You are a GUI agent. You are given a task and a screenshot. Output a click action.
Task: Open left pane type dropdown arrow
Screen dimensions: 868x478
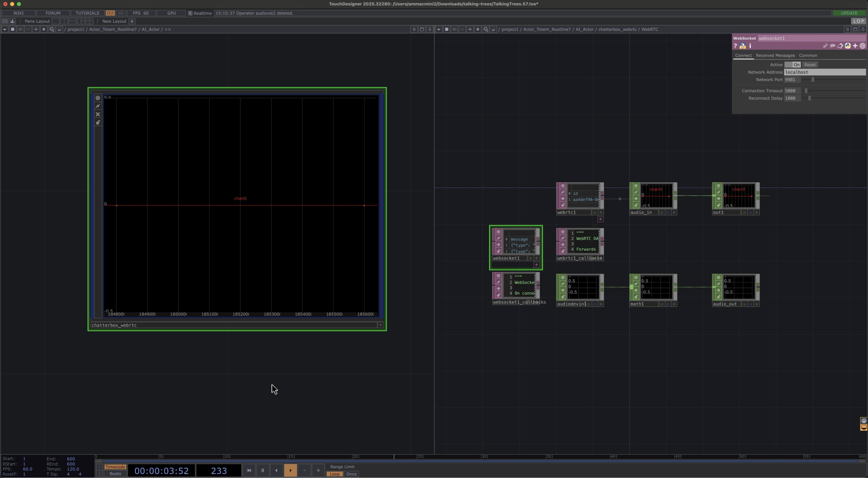4,29
